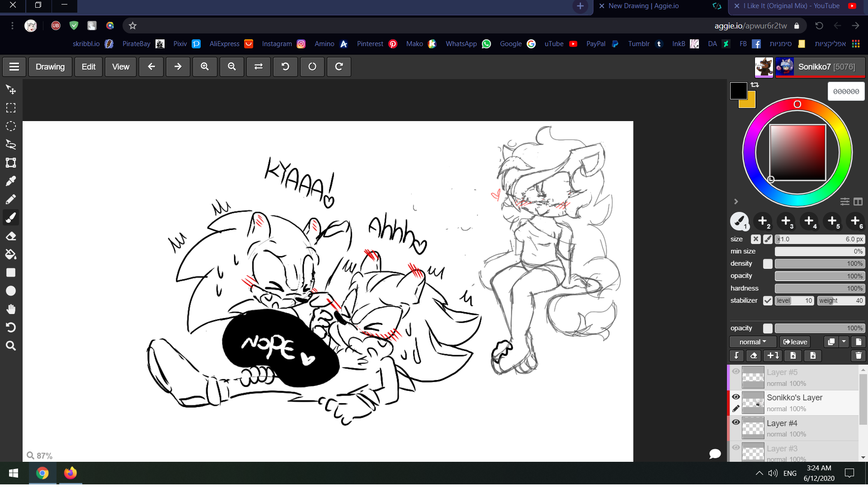
Task: Click the hex color code field
Action: point(846,92)
